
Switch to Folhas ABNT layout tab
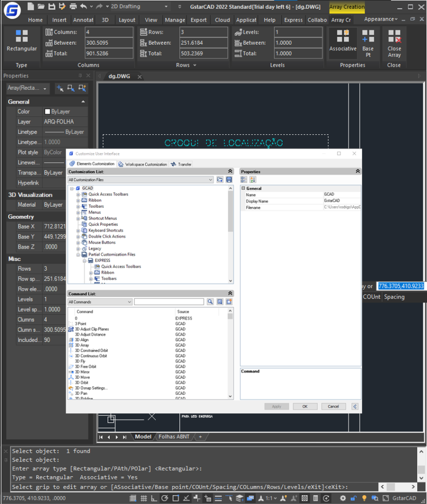(x=174, y=437)
